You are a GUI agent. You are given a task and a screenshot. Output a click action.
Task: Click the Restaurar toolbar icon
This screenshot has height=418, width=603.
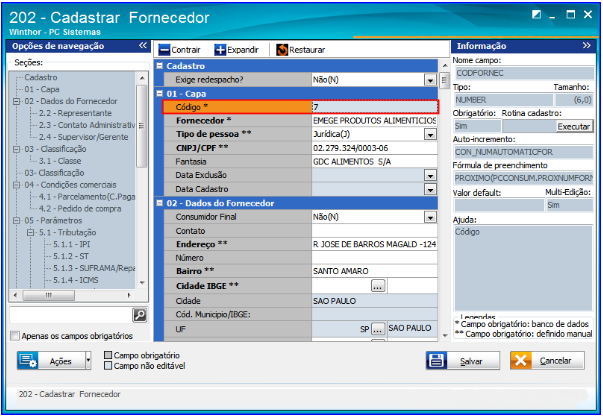coord(282,49)
